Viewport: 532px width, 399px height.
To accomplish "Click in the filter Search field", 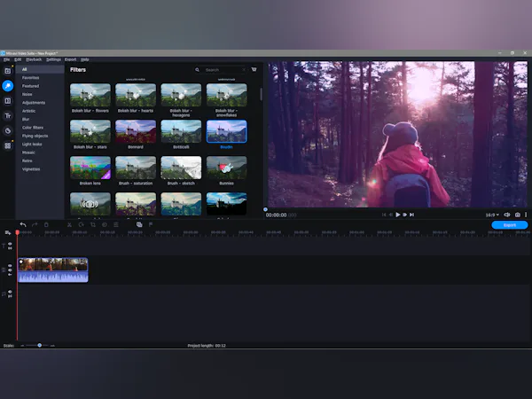I will coord(223,70).
